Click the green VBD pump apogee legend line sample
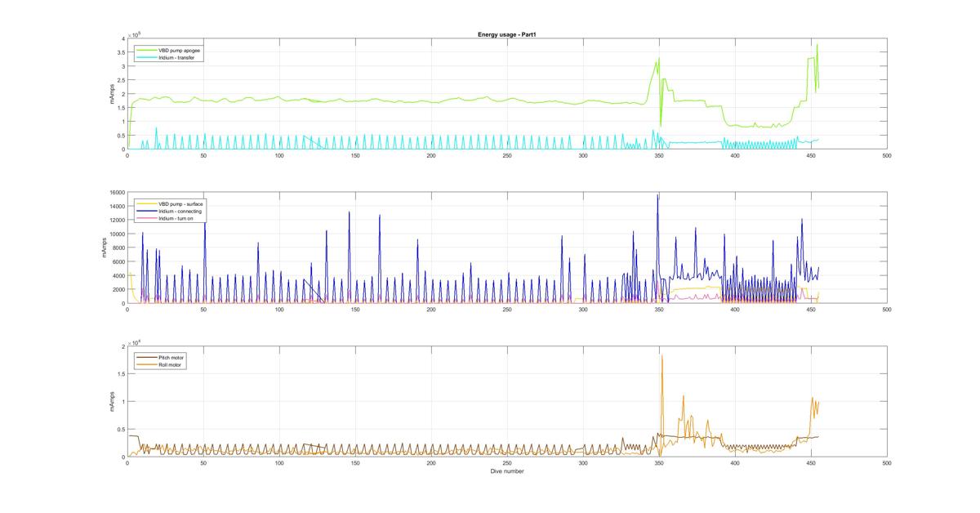 point(145,51)
